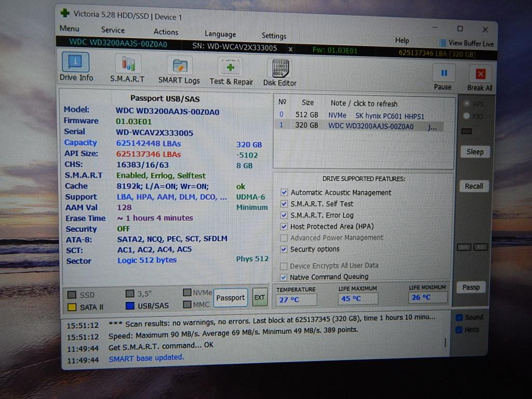Click the Victoria green cross app icon
This screenshot has height=399, width=532.
click(64, 13)
